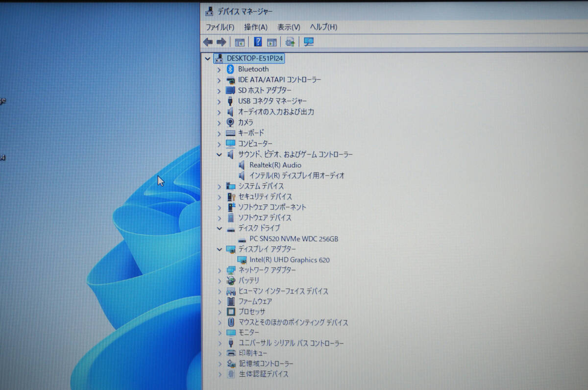Viewport: 588px width, 390px height.
Task: Open Help with the blue question mark icon
Action: tap(258, 42)
